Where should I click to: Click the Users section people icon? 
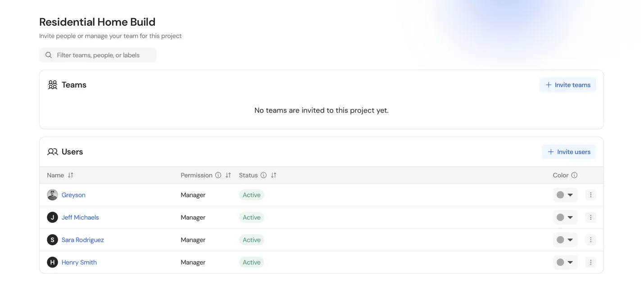(53, 152)
